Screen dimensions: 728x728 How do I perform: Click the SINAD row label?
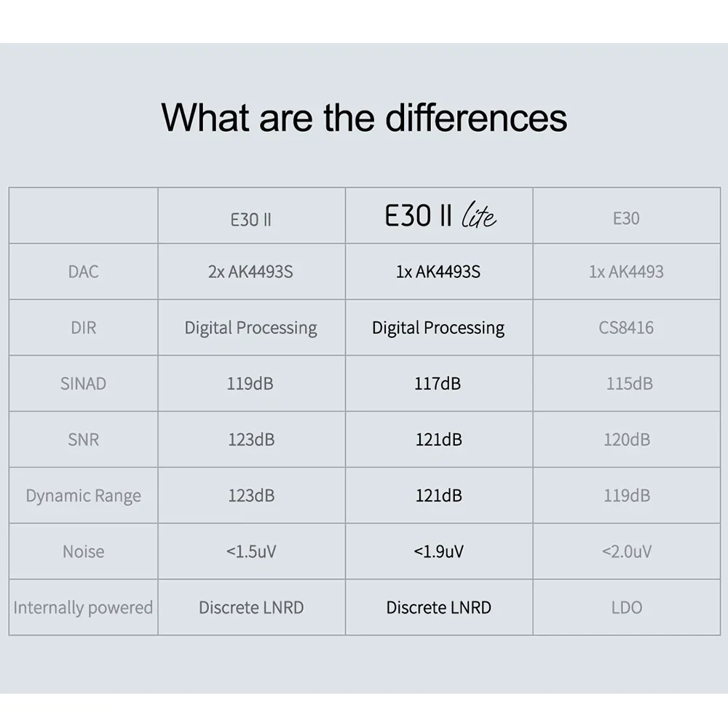click(83, 384)
